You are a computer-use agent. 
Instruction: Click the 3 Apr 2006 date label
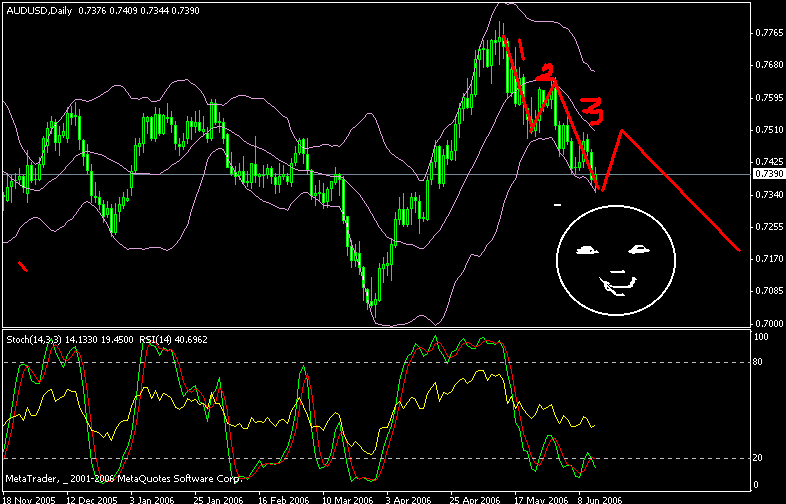click(409, 499)
